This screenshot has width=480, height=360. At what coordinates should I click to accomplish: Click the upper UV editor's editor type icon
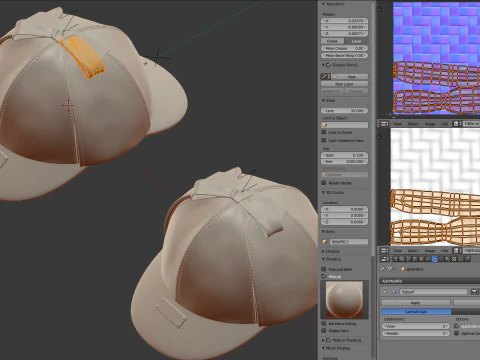coord(384,124)
